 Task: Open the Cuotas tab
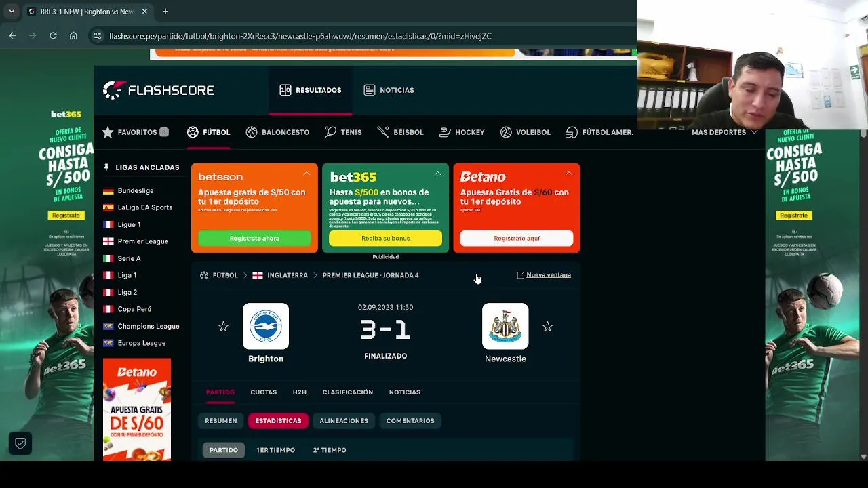(x=263, y=392)
